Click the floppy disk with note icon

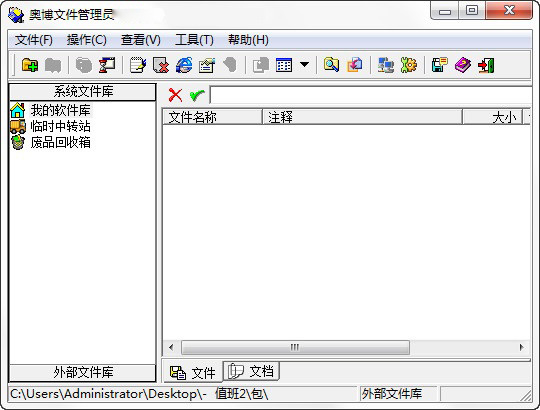click(x=439, y=65)
